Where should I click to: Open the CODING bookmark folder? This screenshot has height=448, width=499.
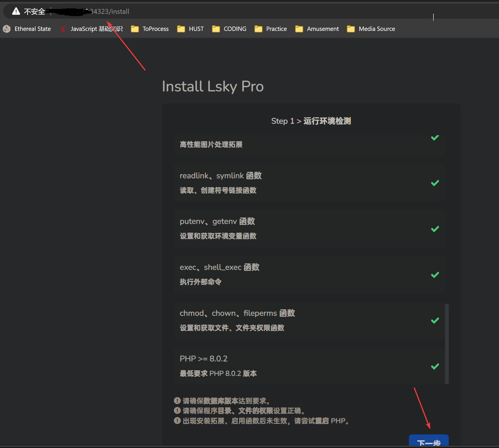229,29
